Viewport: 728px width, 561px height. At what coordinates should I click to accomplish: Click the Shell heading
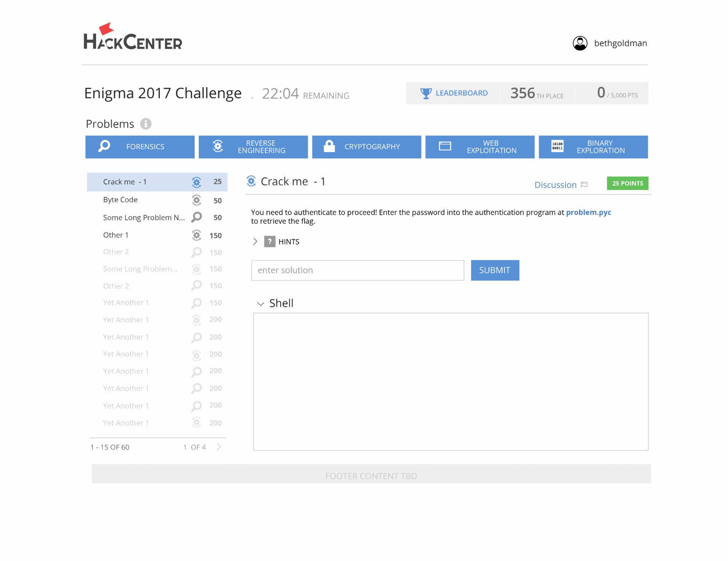pyautogui.click(x=281, y=303)
